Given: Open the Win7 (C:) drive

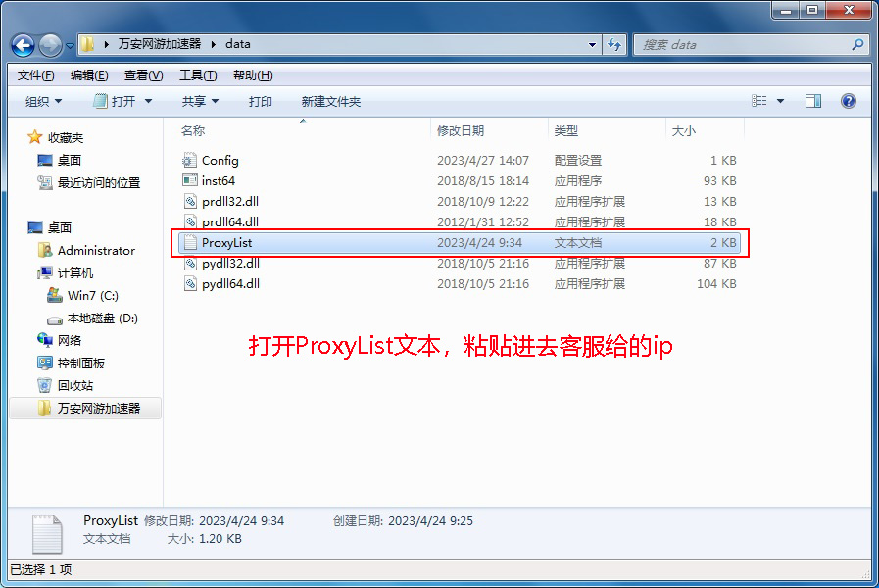Looking at the screenshot, I should pyautogui.click(x=93, y=295).
